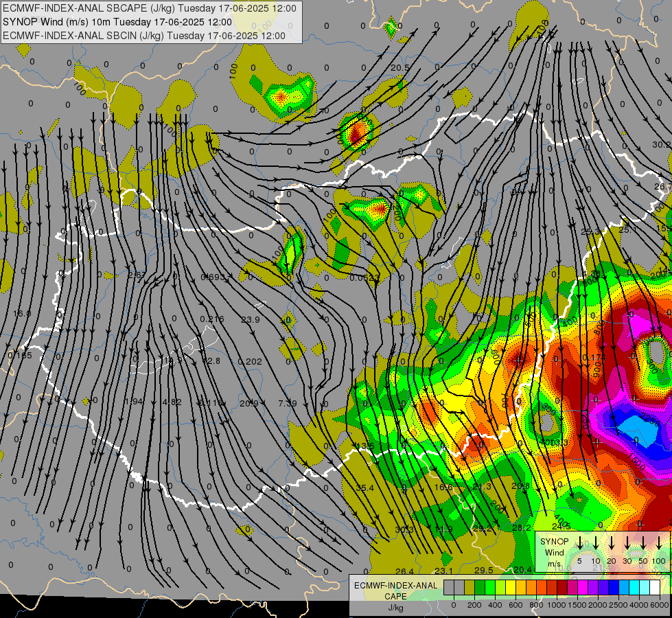Pick the olive swatch in the CAPE legend
This screenshot has height=618, width=672.
tap(470, 587)
